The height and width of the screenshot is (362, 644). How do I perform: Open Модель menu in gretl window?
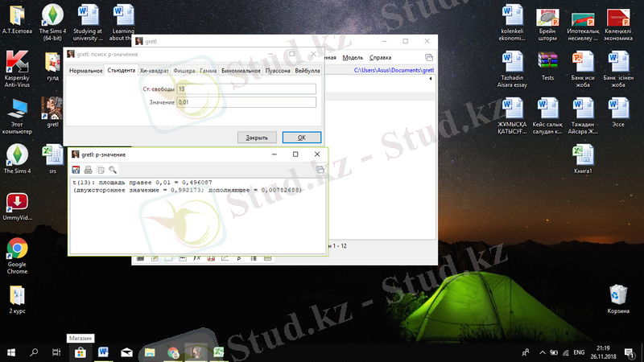point(353,57)
